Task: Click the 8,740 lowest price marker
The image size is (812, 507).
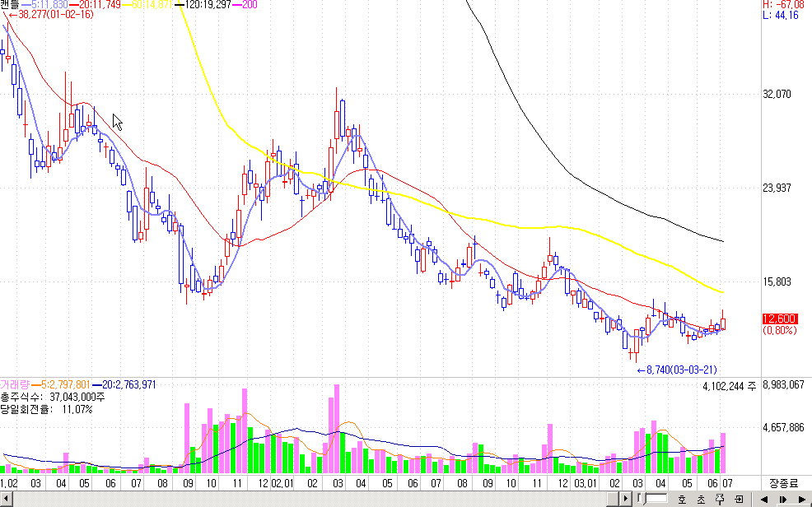Action: point(677,370)
